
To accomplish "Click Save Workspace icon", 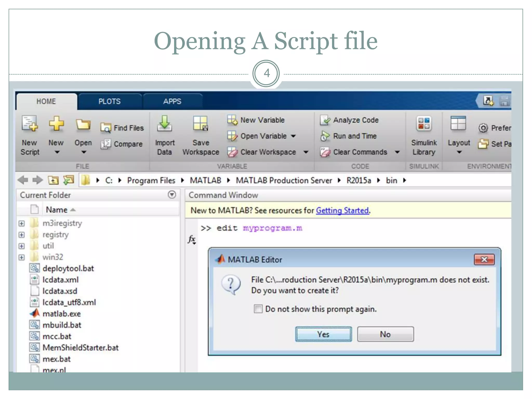I will (x=200, y=123).
